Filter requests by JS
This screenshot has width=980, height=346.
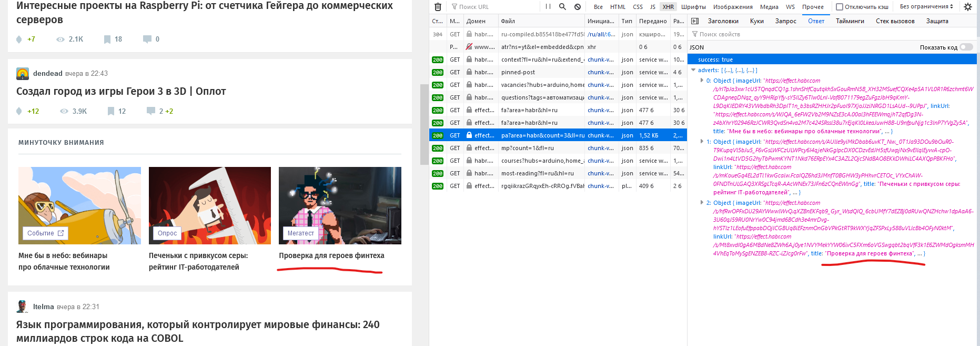(x=653, y=7)
